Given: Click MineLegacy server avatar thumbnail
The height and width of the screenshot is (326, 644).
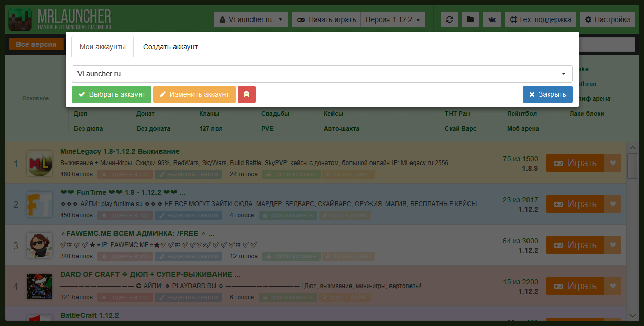Looking at the screenshot, I should point(40,164).
